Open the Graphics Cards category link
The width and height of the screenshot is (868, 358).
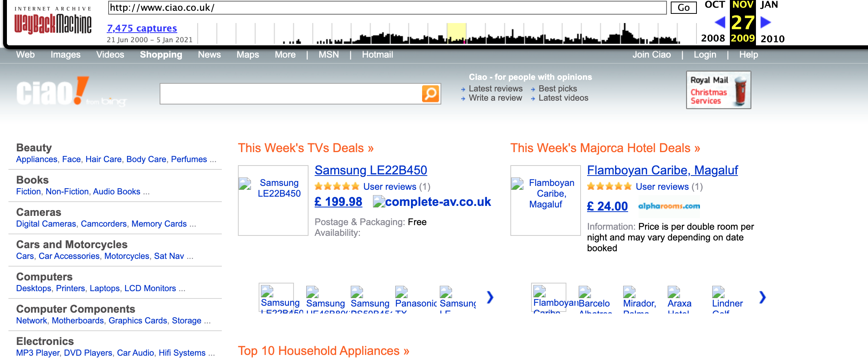click(138, 320)
